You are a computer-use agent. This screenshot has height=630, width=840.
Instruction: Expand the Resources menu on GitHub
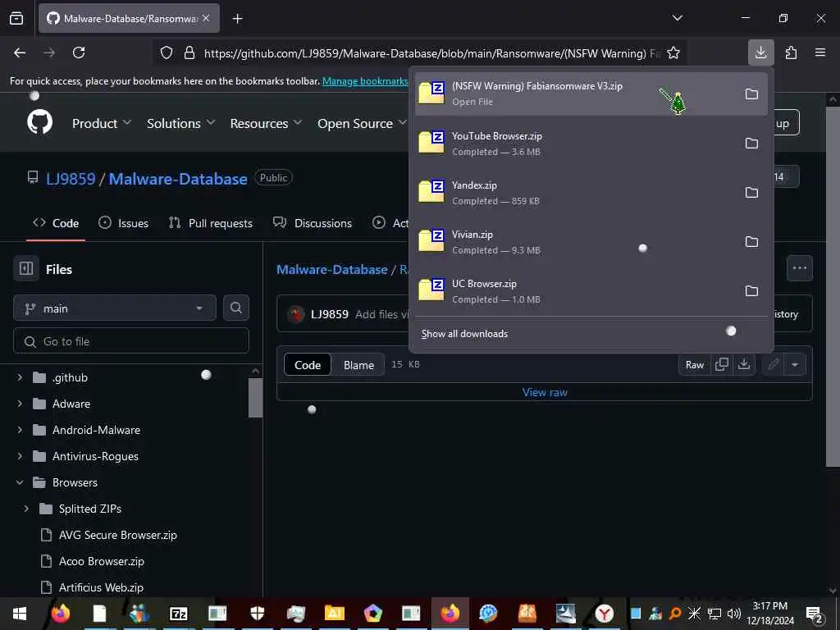point(267,123)
